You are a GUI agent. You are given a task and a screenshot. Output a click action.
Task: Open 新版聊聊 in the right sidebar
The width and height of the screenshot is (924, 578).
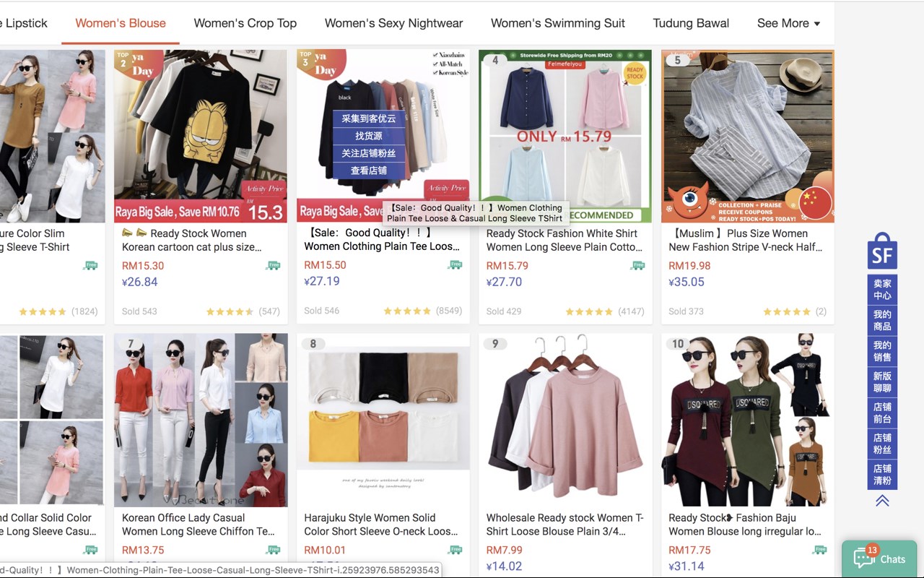882,381
